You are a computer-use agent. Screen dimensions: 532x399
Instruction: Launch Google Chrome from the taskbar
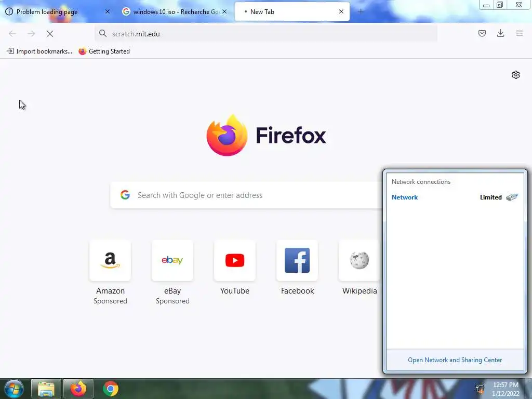tap(111, 389)
